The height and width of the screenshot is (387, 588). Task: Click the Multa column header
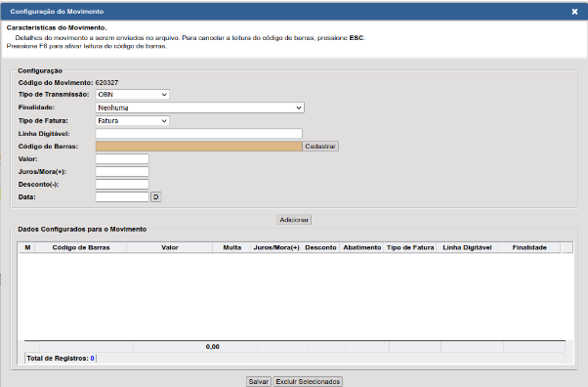tap(232, 247)
